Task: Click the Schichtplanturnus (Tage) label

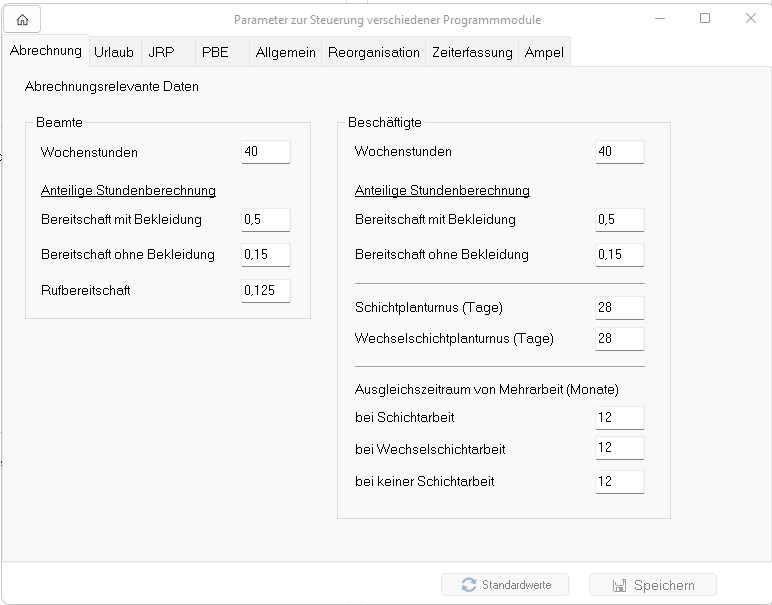Action: point(429,308)
